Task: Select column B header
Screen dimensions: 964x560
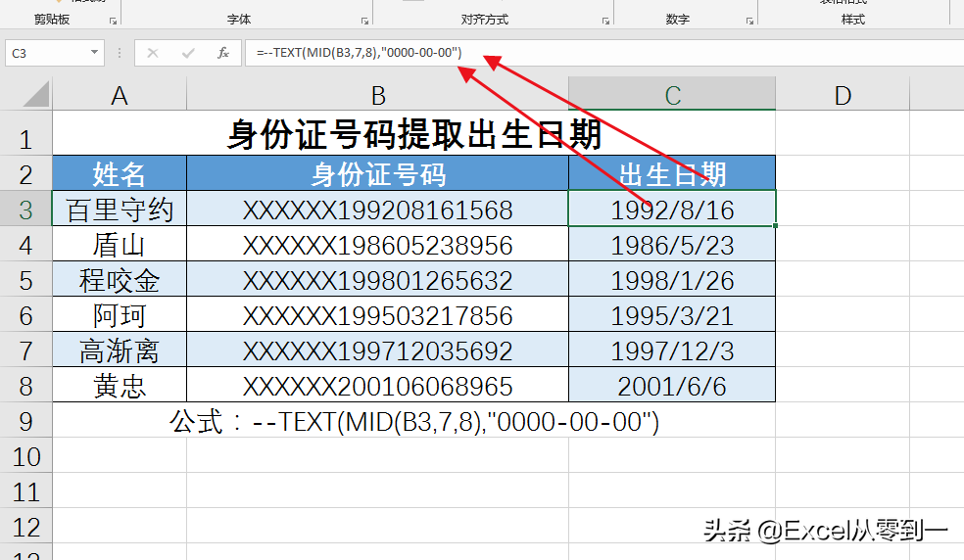Action: (377, 95)
